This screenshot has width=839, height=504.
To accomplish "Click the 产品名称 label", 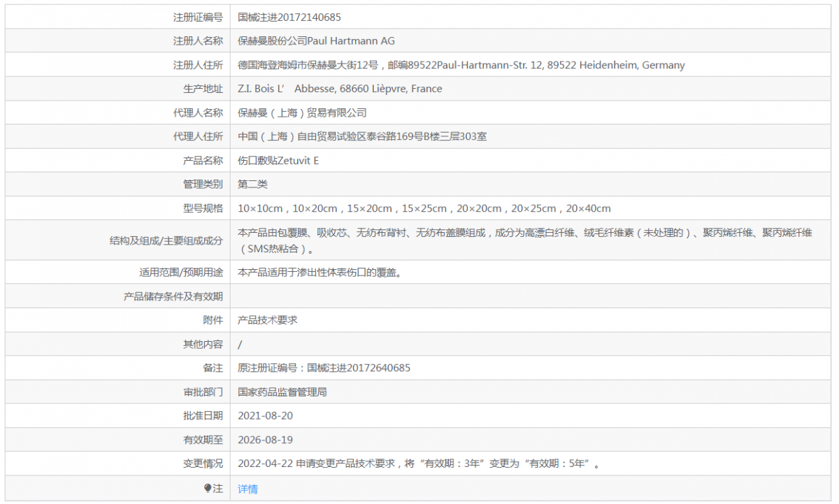I will [x=203, y=161].
